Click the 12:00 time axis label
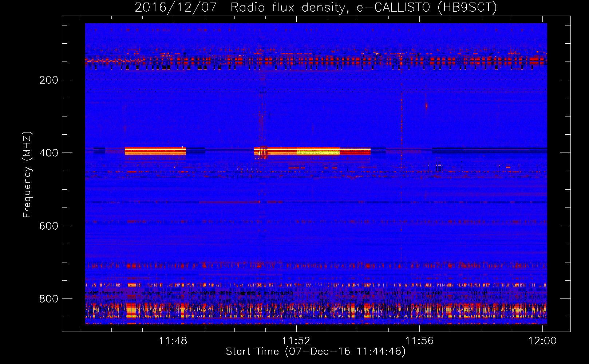This screenshot has width=589, height=364. click(x=542, y=341)
